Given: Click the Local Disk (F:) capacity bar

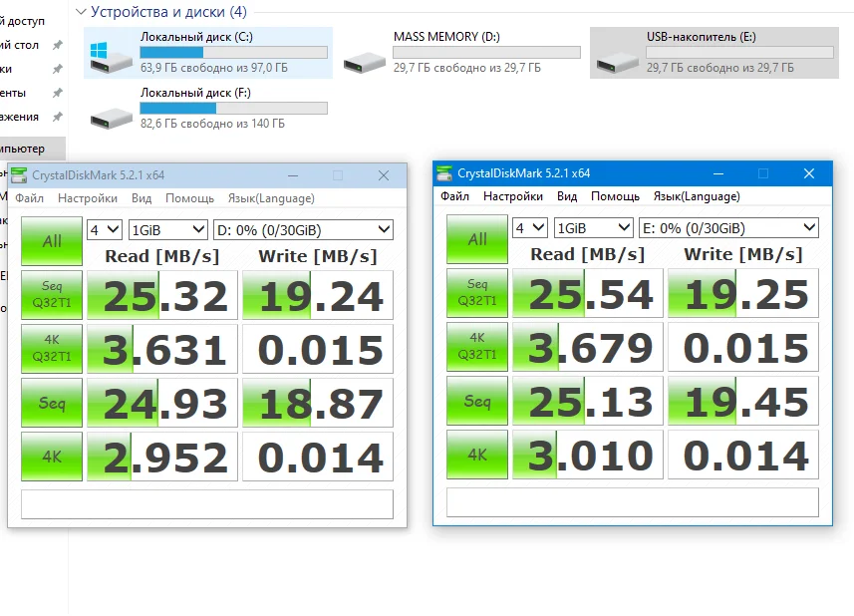Looking at the screenshot, I should [x=233, y=108].
